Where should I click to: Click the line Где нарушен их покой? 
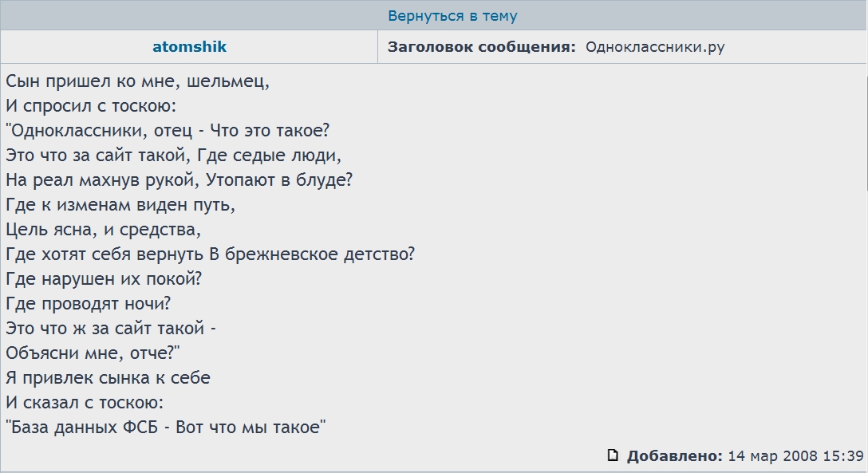click(104, 279)
